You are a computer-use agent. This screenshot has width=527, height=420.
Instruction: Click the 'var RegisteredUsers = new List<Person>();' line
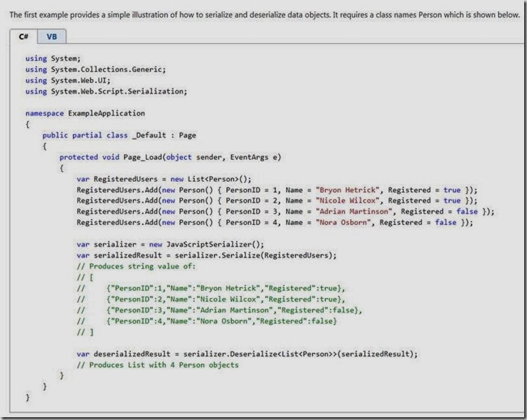coord(164,179)
